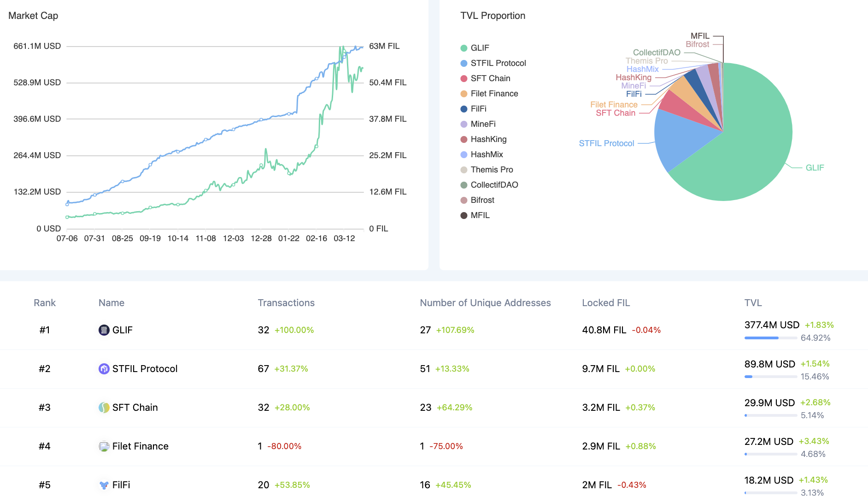Click the Transactions column header
868x497 pixels.
click(x=286, y=303)
